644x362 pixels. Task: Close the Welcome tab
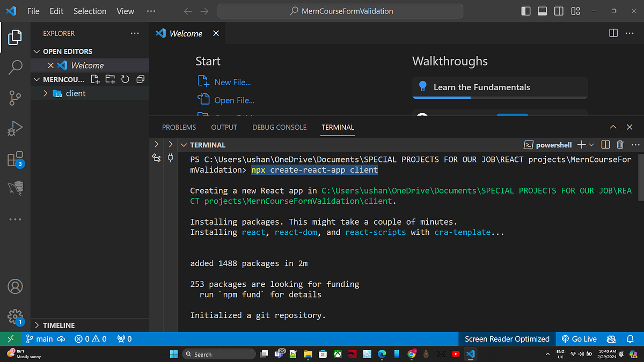click(216, 33)
